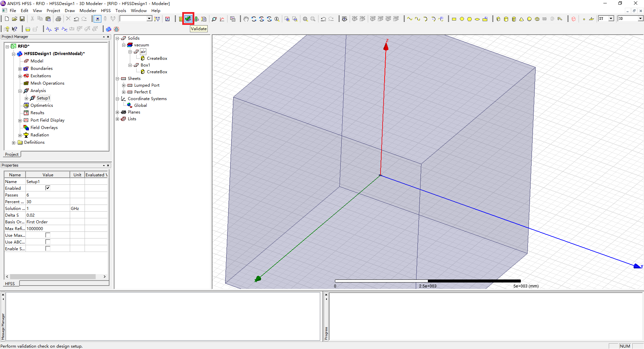The image size is (644, 349).
Task: Select the Draw Cylinder tool
Action: (506, 19)
